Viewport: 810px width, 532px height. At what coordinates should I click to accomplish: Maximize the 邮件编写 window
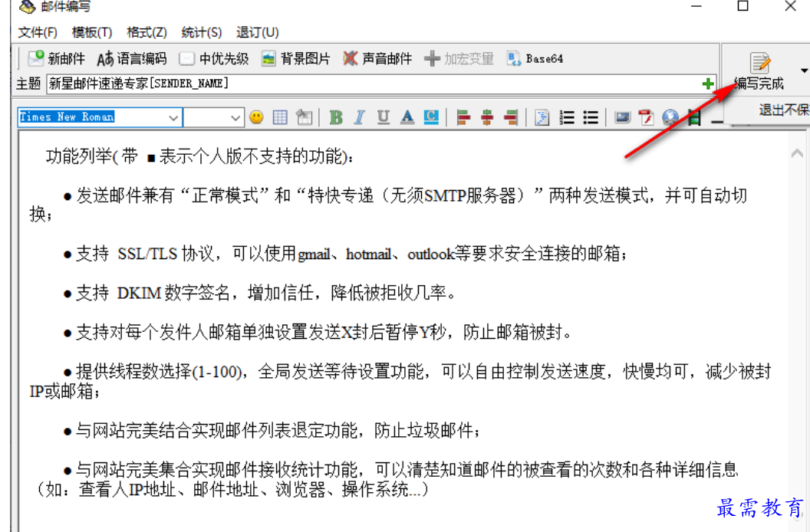pyautogui.click(x=742, y=6)
